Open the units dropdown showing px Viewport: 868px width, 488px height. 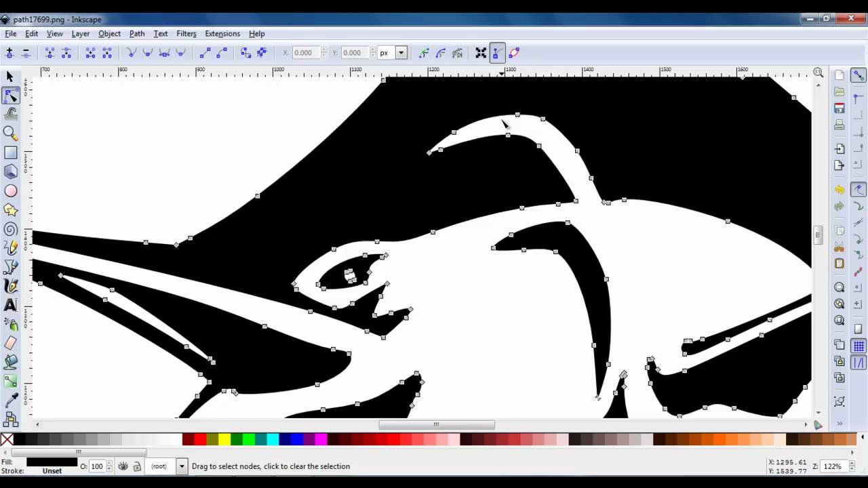coord(400,52)
